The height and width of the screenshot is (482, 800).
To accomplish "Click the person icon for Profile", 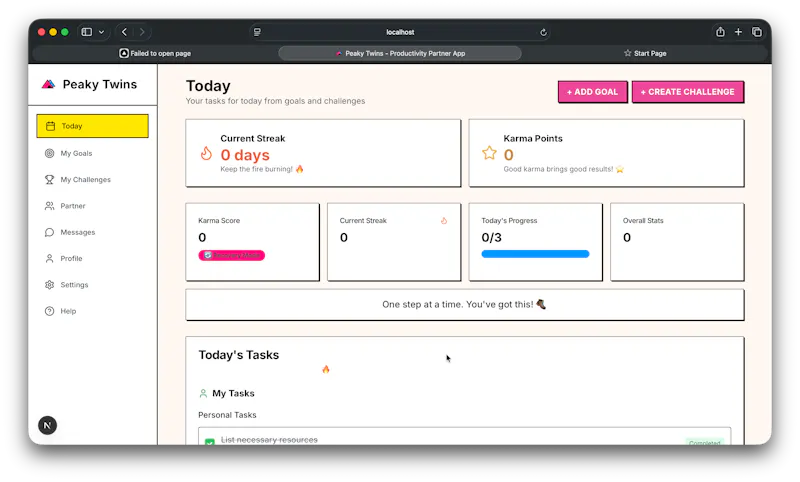I will 49,259.
